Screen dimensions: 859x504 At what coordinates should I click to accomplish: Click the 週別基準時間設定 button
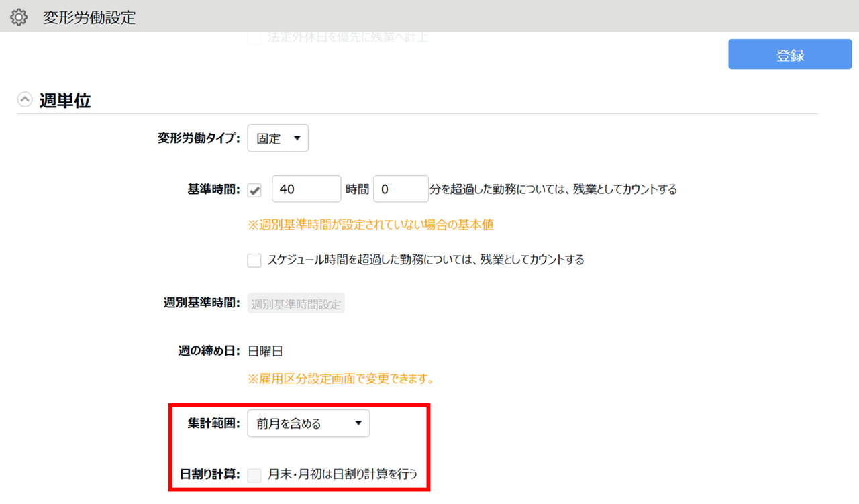(x=296, y=304)
